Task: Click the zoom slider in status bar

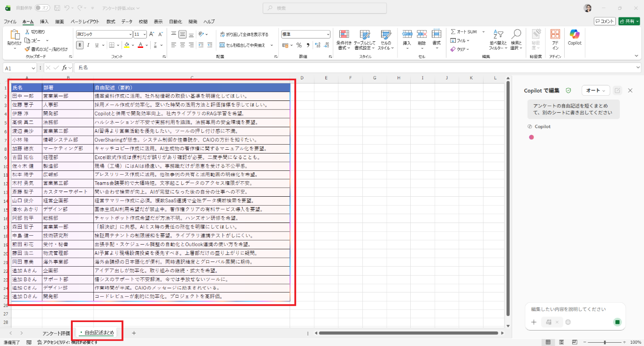Action: tap(605, 342)
